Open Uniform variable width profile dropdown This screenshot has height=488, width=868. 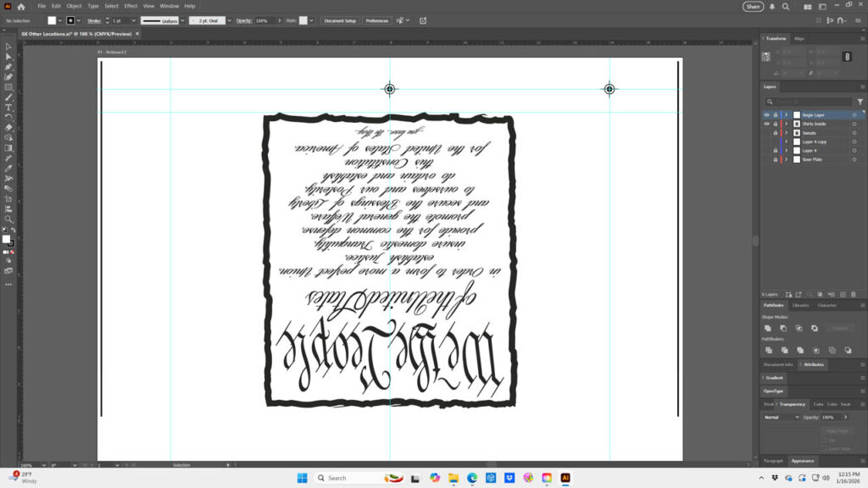tap(182, 20)
